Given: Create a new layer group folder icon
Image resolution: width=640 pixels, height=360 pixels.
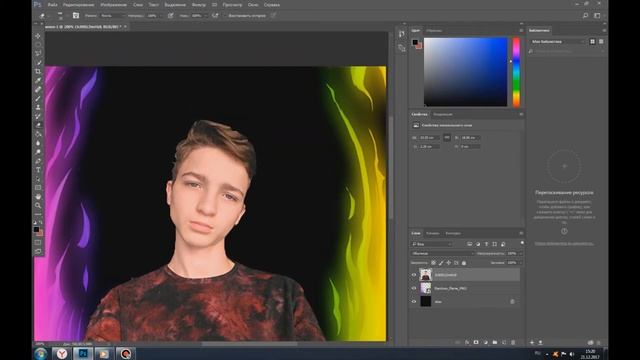Looking at the screenshot, I should pos(495,342).
